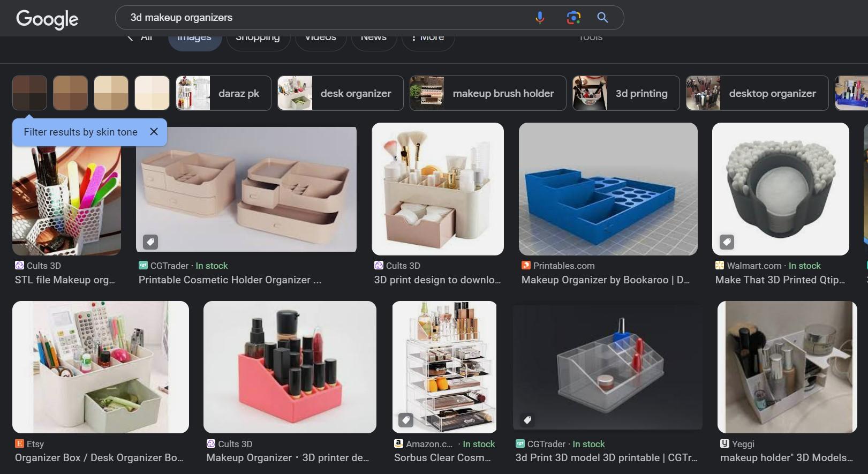Open 'Sorbus Clear Cosm…' link
Viewport: 868px width, 474px height.
pyautogui.click(x=443, y=458)
